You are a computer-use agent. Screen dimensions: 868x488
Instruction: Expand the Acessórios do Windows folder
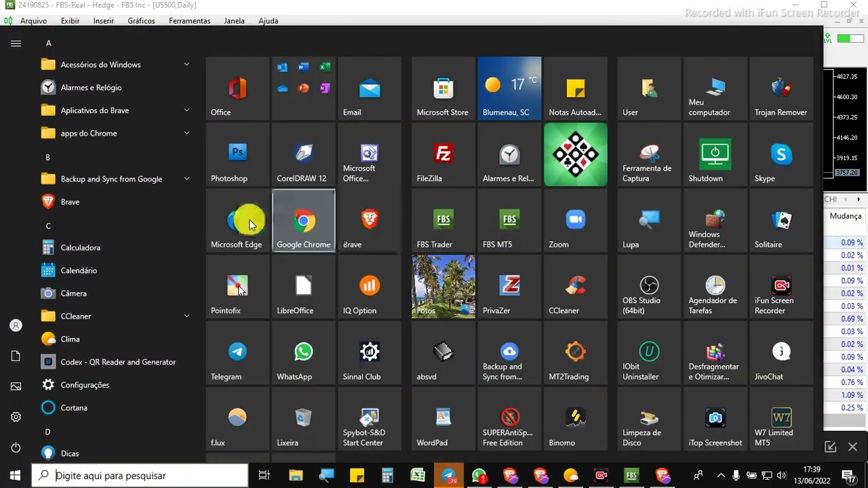(116, 64)
